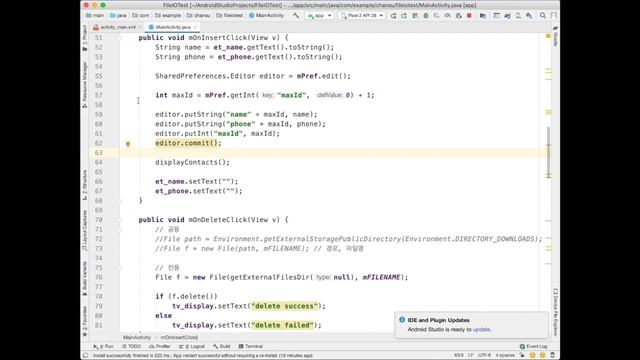This screenshot has height=360, width=640.
Task: Click the install successfully finished status message
Action: (203, 356)
